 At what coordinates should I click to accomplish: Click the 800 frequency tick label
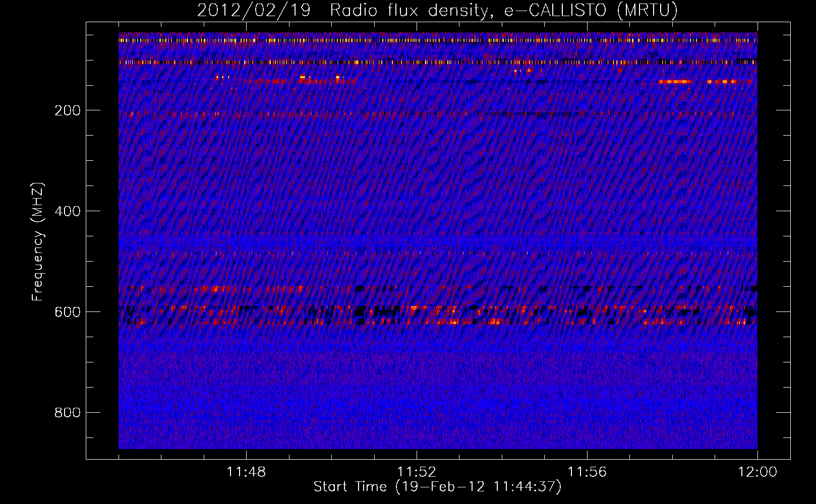point(68,413)
